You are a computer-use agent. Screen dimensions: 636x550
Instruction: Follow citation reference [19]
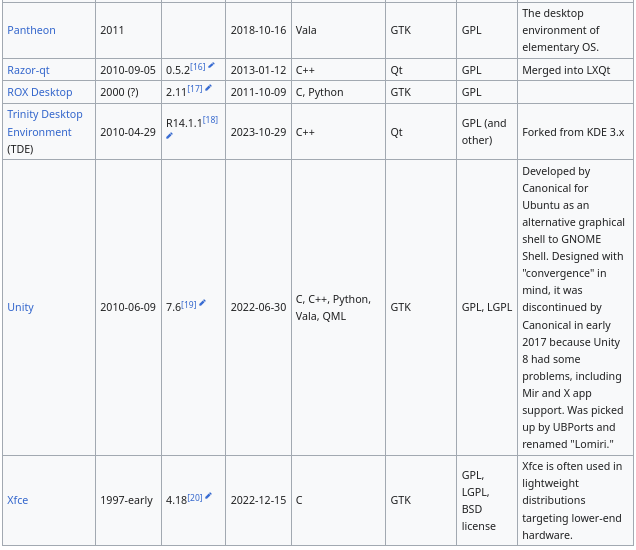189,304
